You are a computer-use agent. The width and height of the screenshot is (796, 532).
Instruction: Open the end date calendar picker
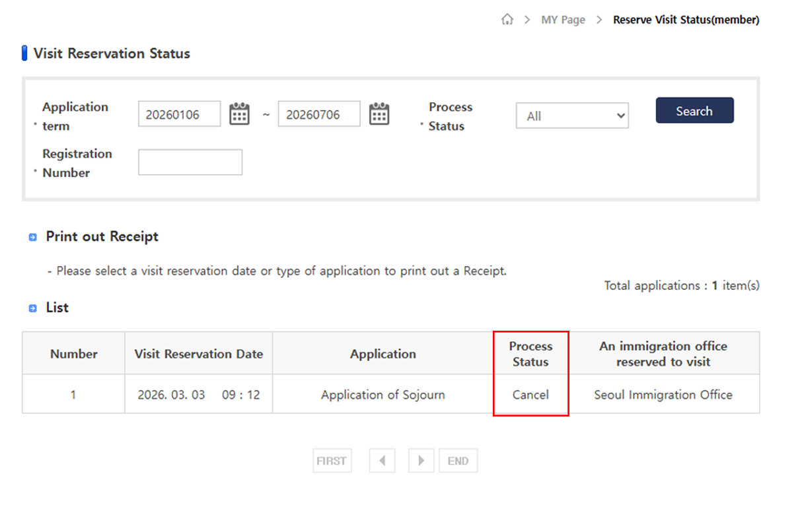click(x=379, y=114)
